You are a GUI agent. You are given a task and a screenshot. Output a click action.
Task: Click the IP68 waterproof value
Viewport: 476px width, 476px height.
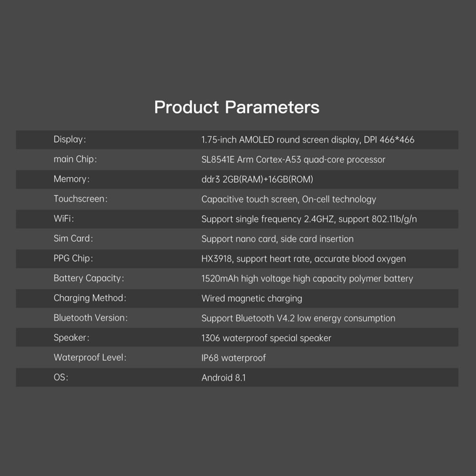click(x=233, y=357)
